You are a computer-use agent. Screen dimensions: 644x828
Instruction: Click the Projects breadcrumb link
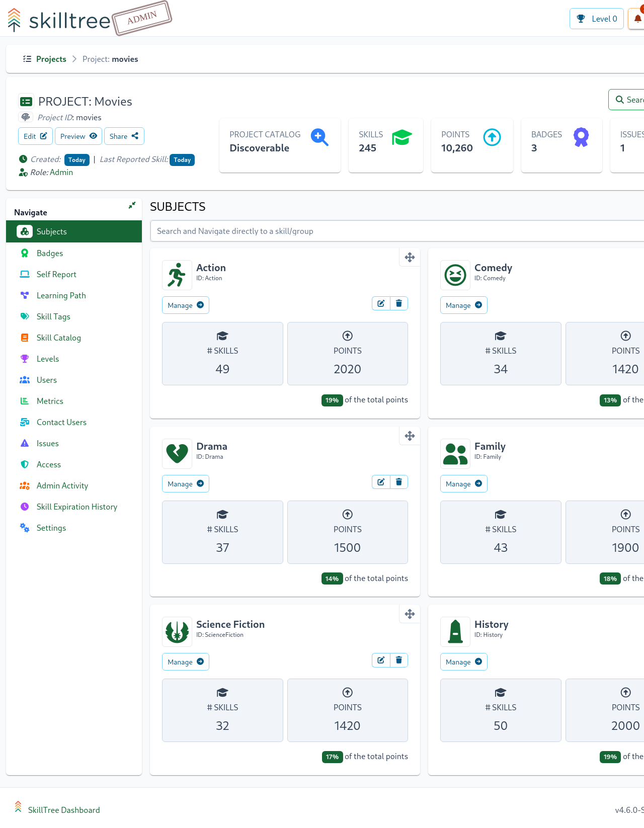51,59
